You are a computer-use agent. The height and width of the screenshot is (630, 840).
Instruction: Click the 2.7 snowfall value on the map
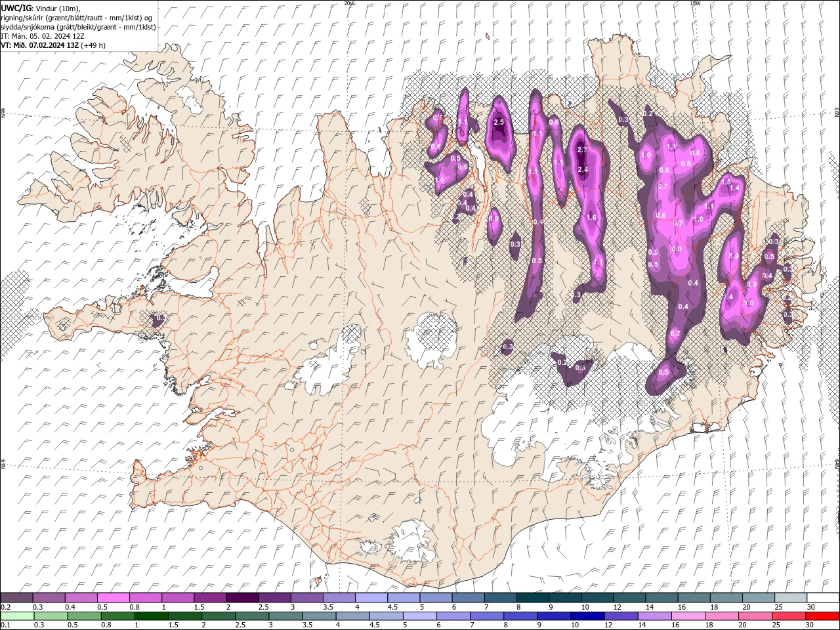[581, 150]
